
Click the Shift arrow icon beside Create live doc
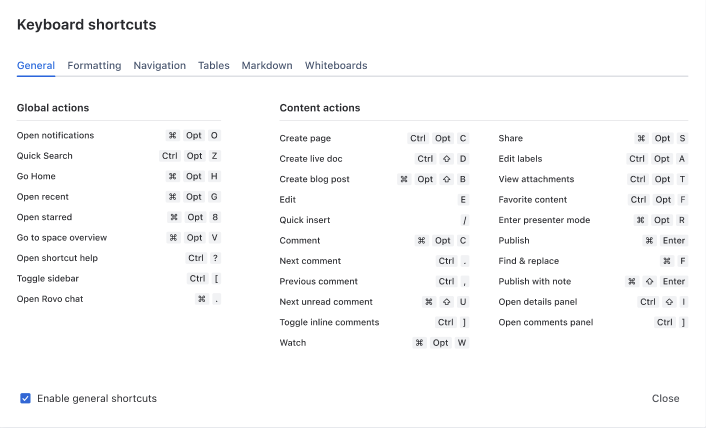click(x=446, y=159)
